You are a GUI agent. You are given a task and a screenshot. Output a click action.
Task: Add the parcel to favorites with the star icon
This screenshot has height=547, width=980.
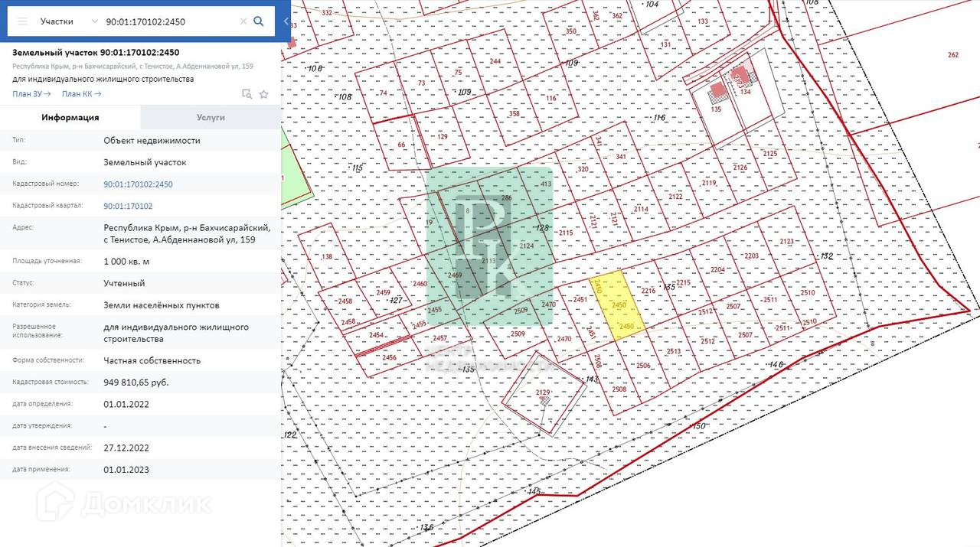(264, 94)
